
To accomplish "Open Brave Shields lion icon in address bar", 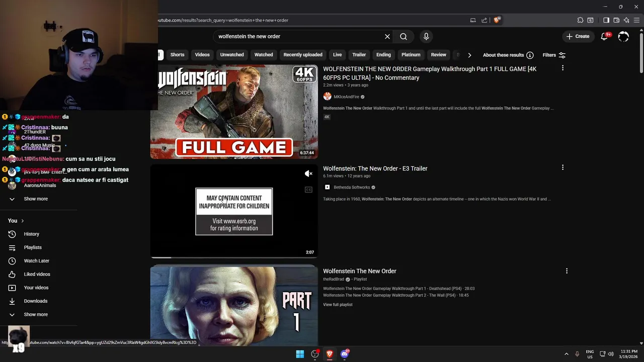I will 497,20.
